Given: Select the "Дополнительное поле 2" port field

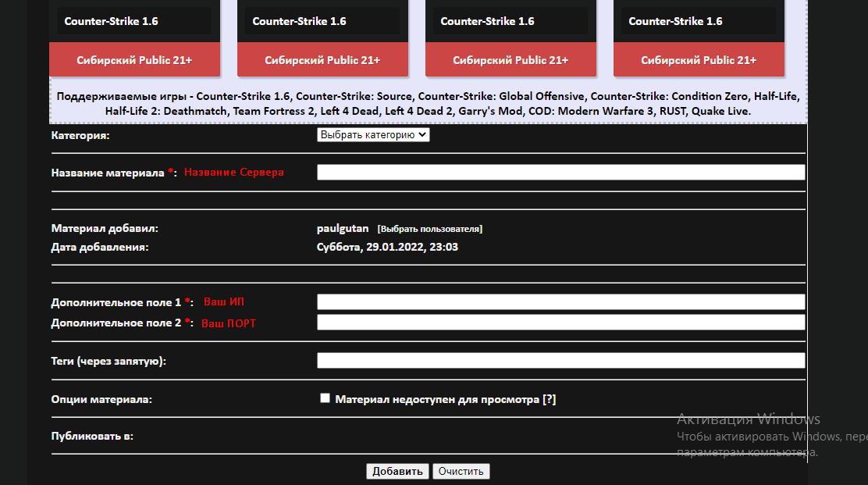Looking at the screenshot, I should click(x=560, y=323).
